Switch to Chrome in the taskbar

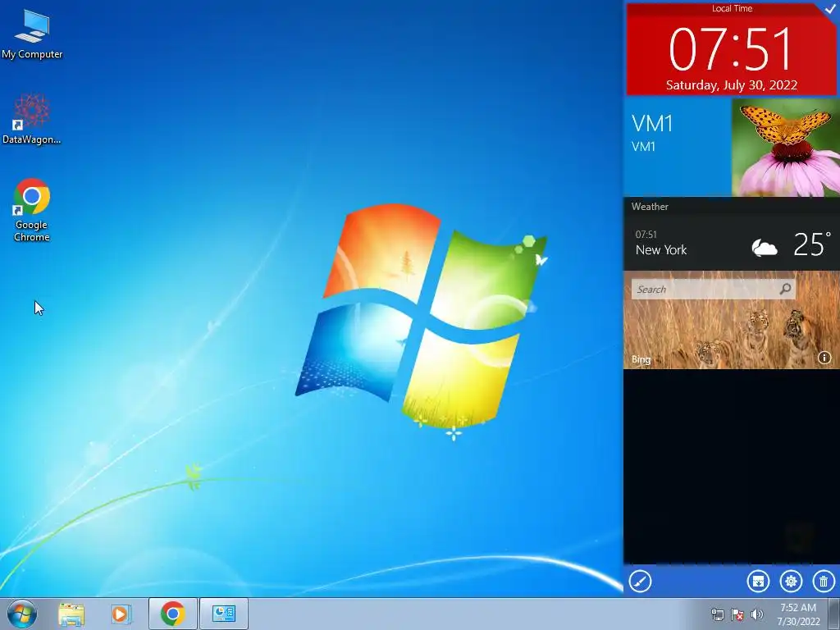pyautogui.click(x=172, y=614)
